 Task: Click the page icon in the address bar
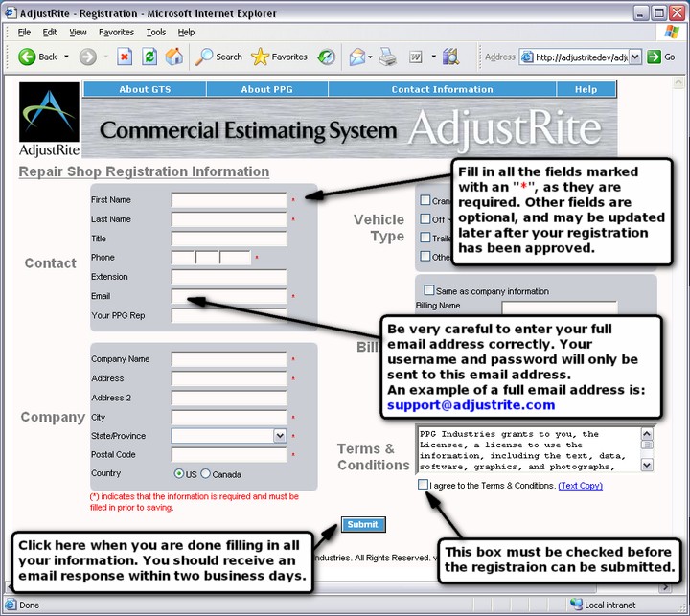pyautogui.click(x=527, y=57)
